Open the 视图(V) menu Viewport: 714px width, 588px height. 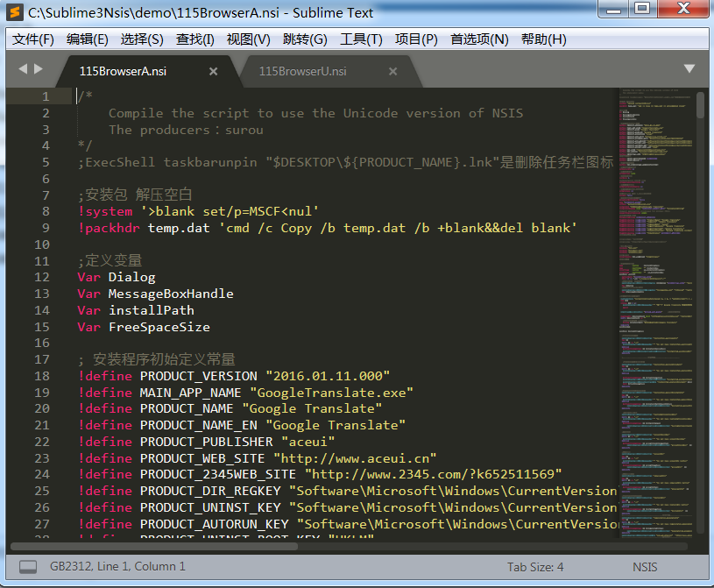pos(248,39)
